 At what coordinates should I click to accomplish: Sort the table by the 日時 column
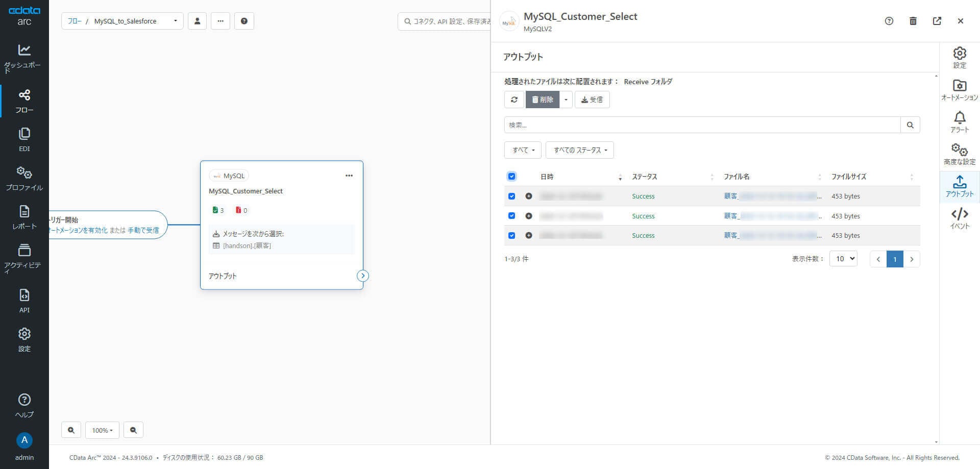pyautogui.click(x=581, y=177)
